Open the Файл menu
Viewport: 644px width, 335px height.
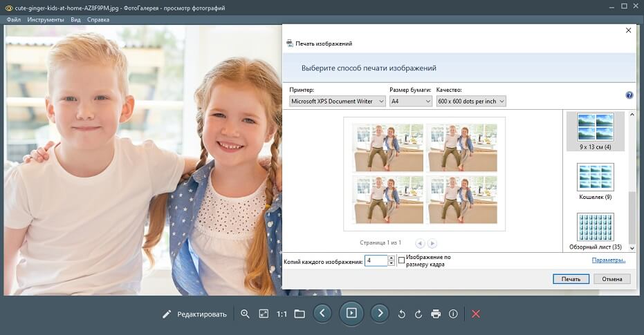pos(14,19)
